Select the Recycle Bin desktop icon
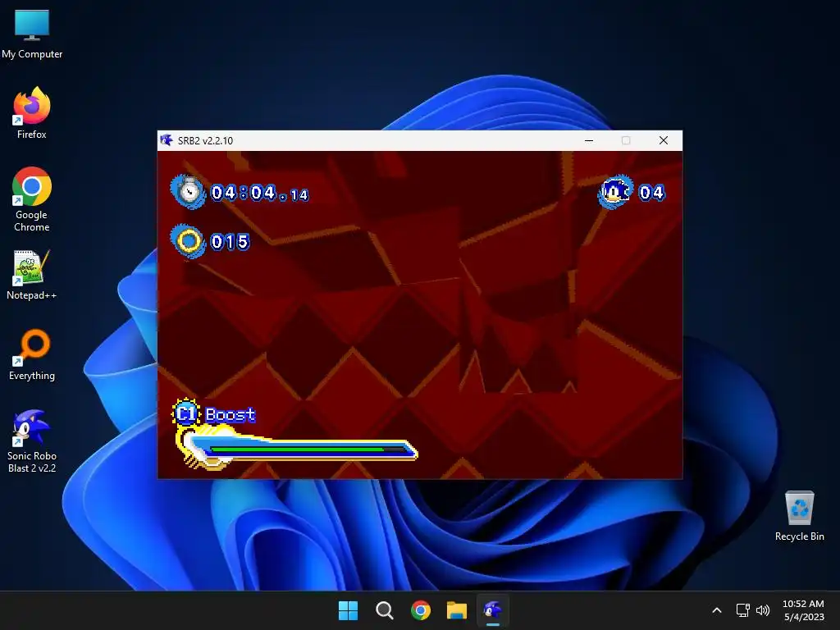The image size is (840, 630). (x=799, y=516)
